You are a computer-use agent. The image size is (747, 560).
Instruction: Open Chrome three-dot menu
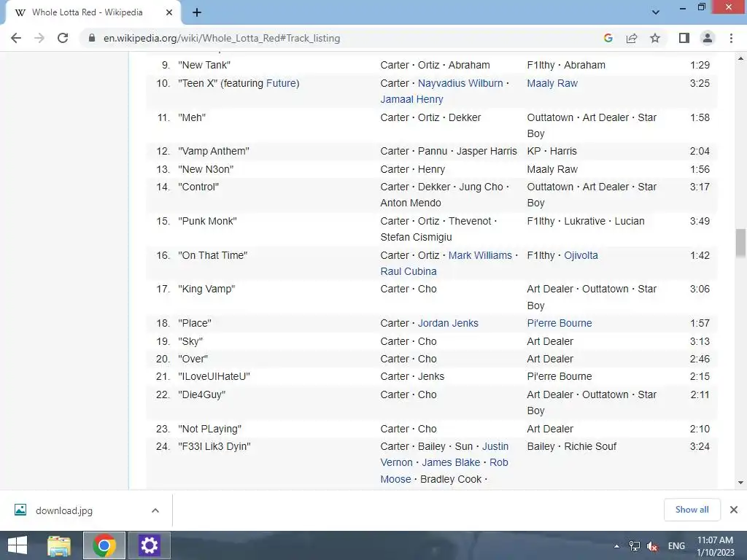pyautogui.click(x=731, y=38)
